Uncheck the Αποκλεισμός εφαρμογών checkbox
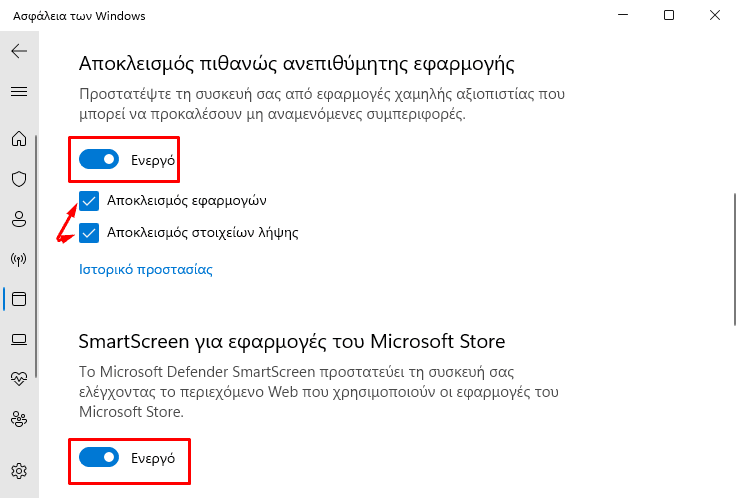 point(89,201)
